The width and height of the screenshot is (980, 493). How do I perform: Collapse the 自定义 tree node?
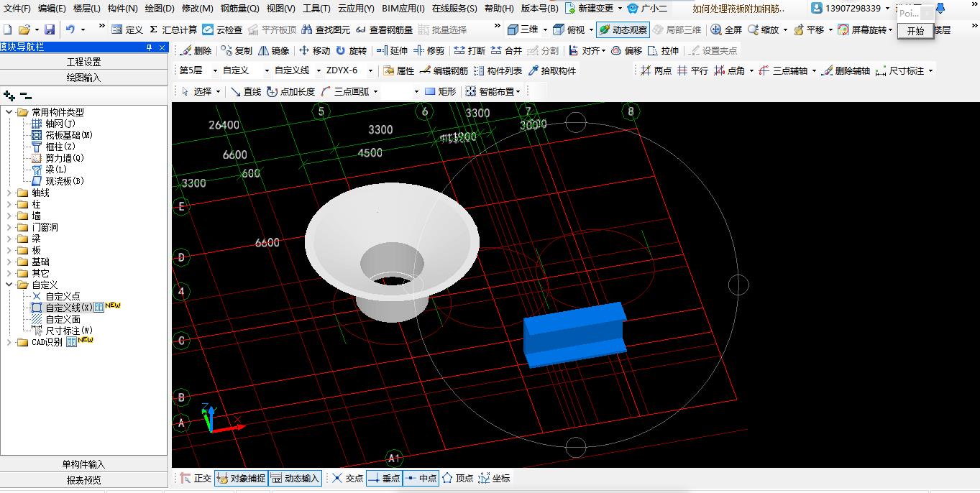[x=9, y=285]
